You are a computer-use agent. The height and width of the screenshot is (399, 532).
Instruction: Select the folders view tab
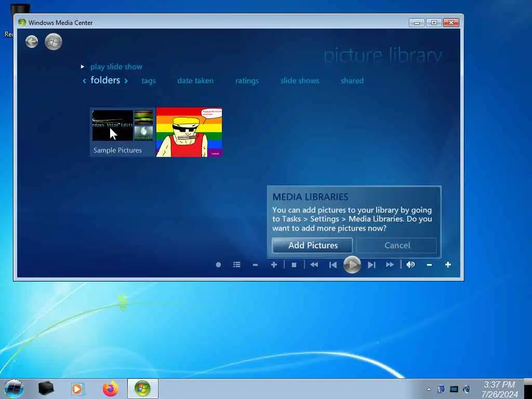[x=105, y=80]
